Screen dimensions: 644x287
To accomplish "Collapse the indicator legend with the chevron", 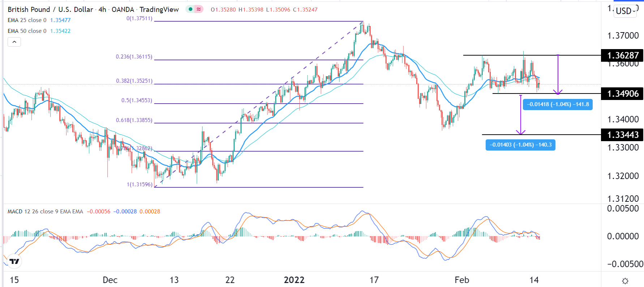I will point(14,42).
